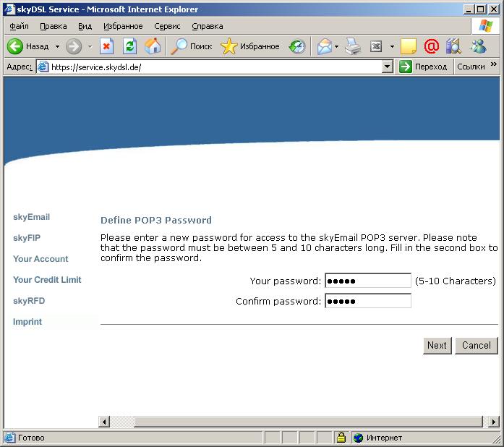Click the Windows flag logo

click(x=485, y=26)
